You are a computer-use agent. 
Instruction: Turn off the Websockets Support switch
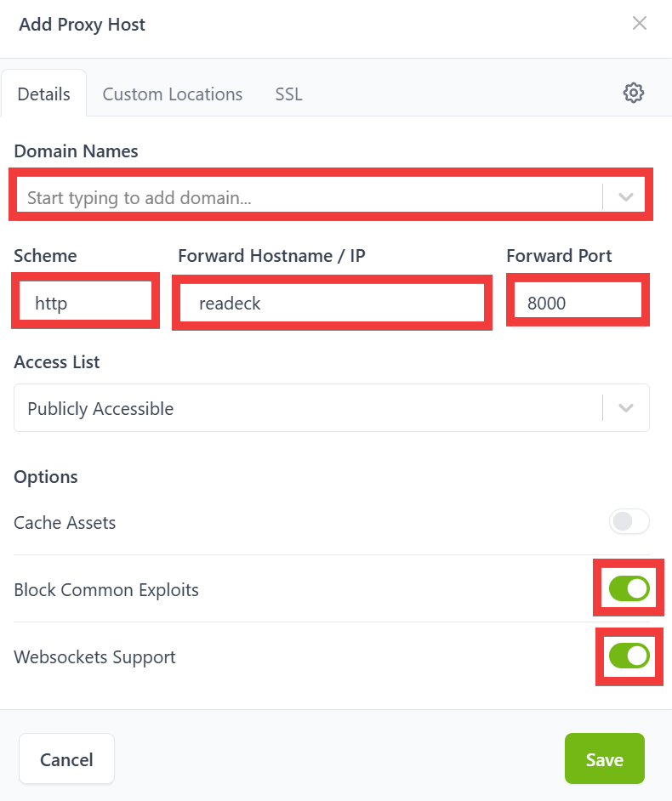[629, 656]
